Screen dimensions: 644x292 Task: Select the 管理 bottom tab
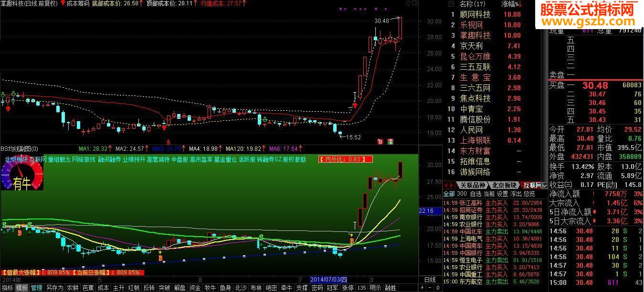36,288
